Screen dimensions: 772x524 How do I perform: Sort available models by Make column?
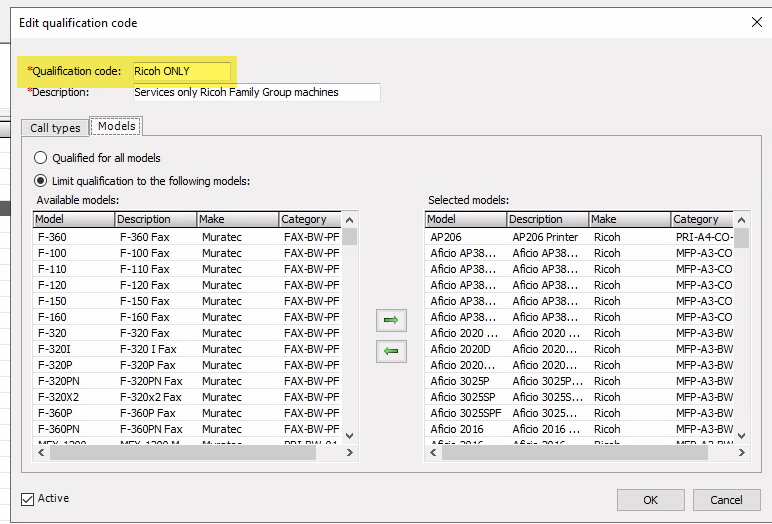(238, 219)
